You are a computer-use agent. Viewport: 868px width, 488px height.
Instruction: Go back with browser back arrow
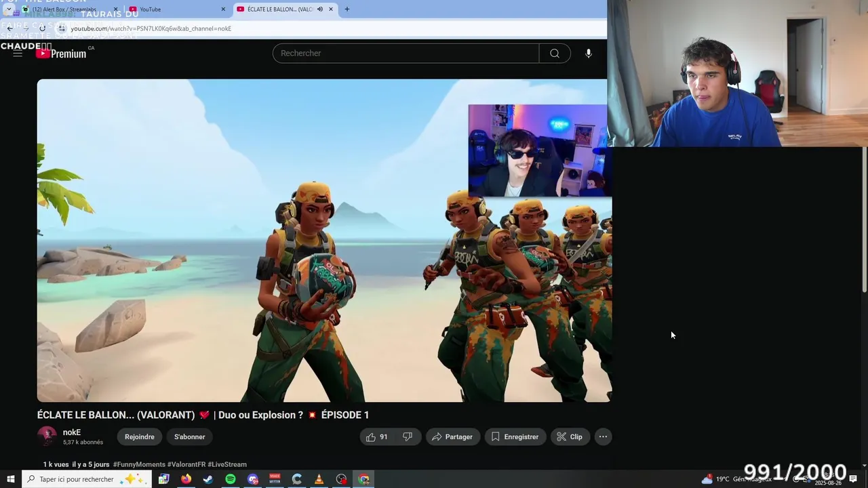pyautogui.click(x=9, y=28)
